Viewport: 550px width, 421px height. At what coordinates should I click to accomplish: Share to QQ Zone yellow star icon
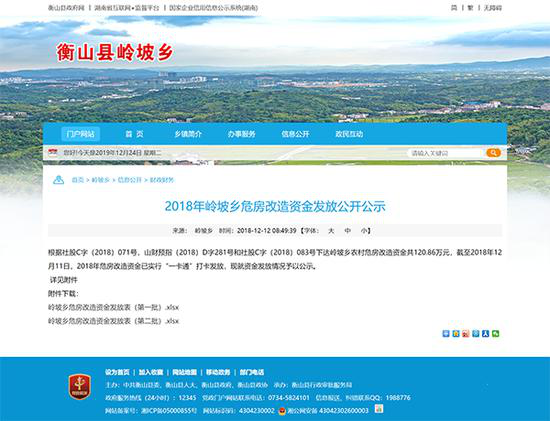click(x=456, y=334)
